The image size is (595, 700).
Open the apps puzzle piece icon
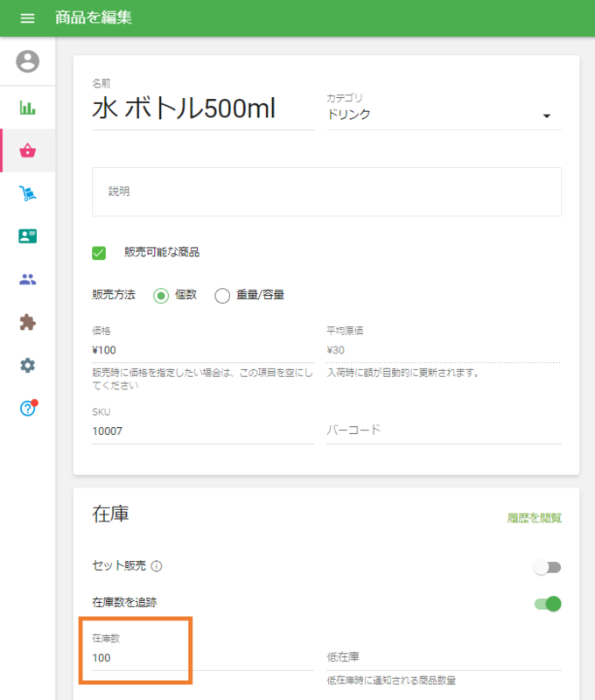tap(27, 322)
